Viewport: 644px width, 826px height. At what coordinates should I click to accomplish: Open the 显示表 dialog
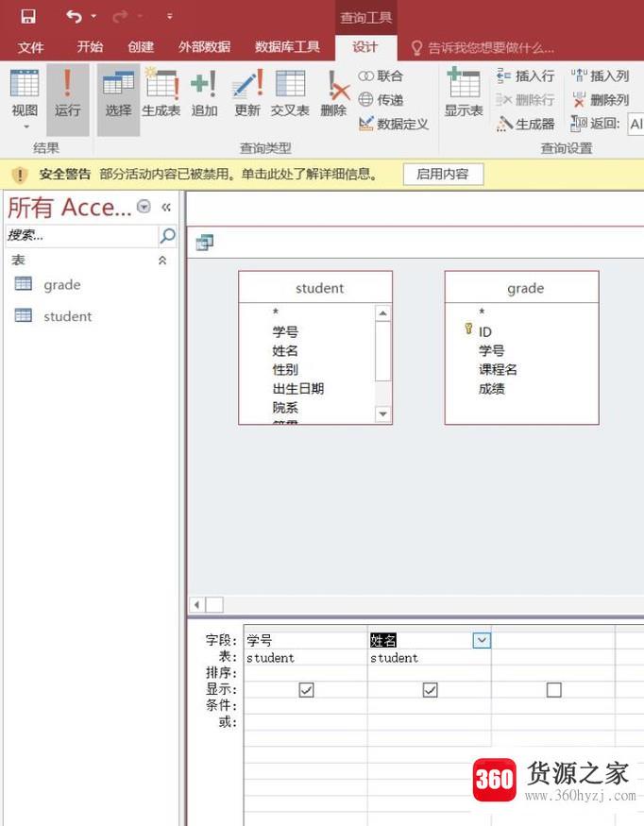pyautogui.click(x=464, y=93)
